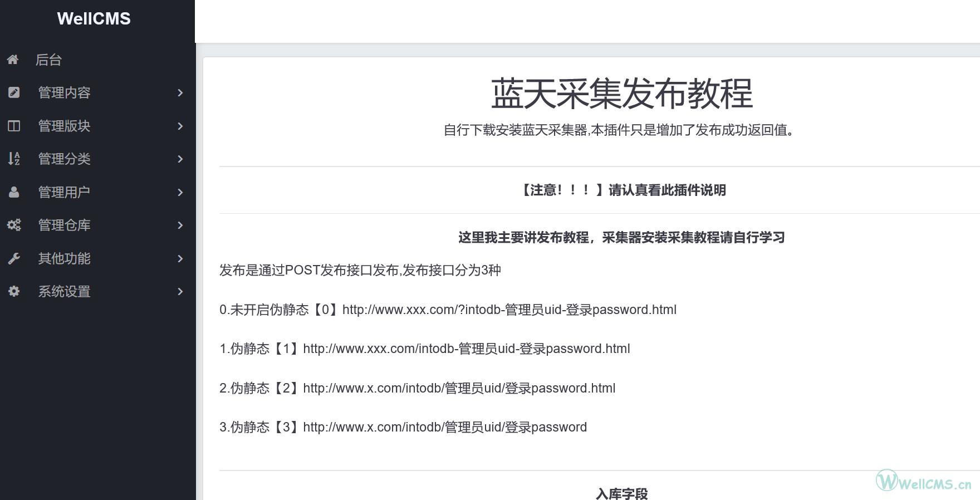Click the edit icon for 管理内容

14,92
